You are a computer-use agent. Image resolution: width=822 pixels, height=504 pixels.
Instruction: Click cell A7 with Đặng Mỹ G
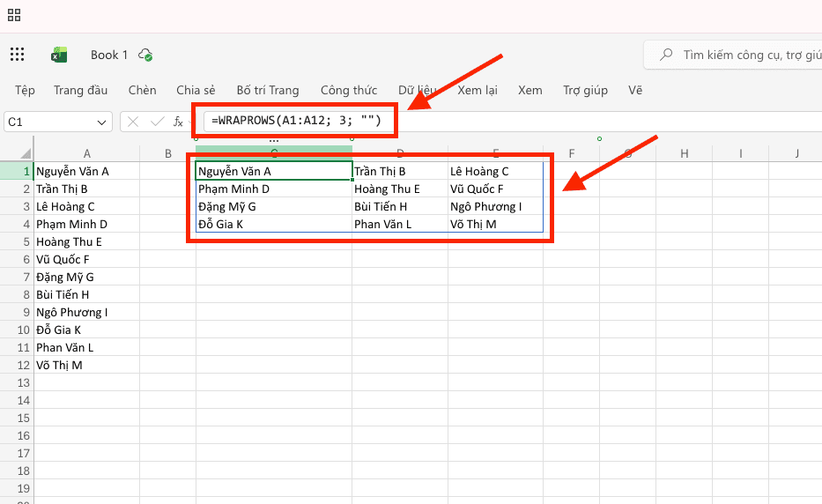(87, 277)
